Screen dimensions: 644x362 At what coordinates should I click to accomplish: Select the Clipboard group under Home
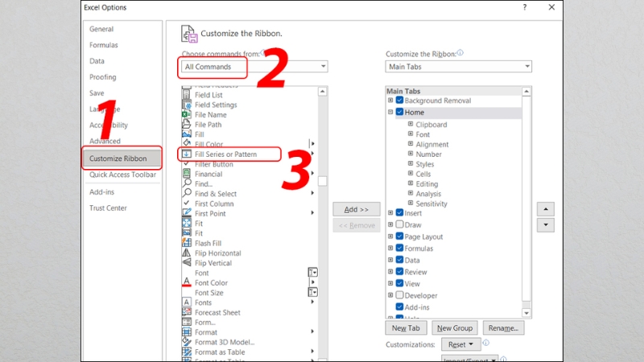pyautogui.click(x=431, y=125)
